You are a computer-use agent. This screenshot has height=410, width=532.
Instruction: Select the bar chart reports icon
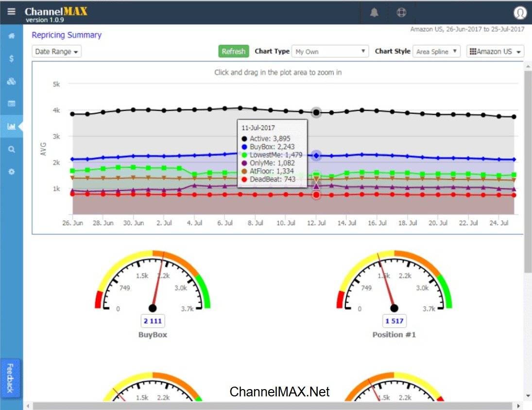(12, 126)
